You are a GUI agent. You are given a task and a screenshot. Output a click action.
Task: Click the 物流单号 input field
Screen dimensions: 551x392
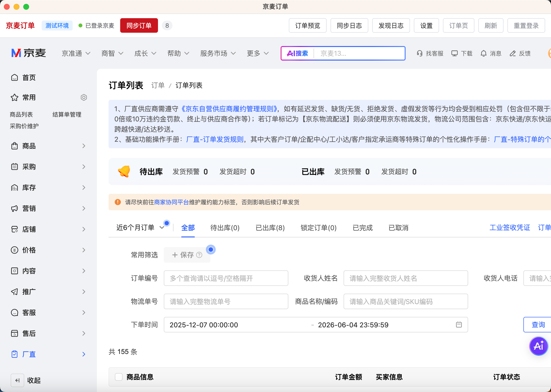click(226, 301)
